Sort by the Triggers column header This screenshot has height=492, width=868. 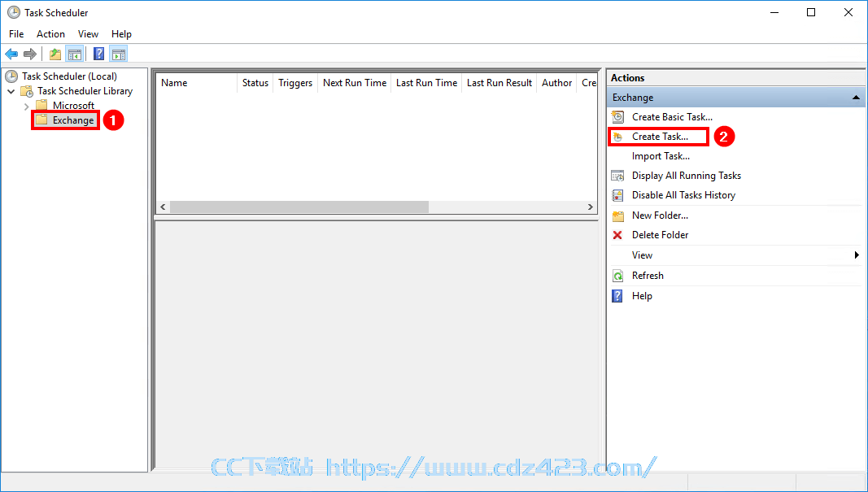point(295,83)
